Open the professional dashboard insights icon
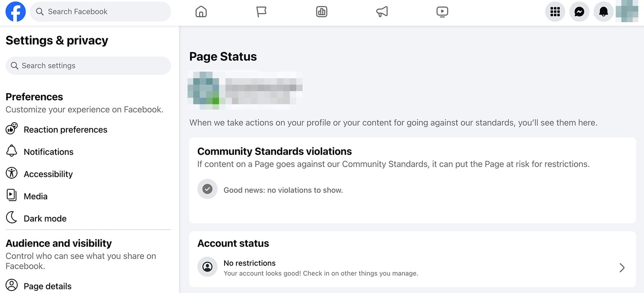This screenshot has height=293, width=644. [321, 12]
